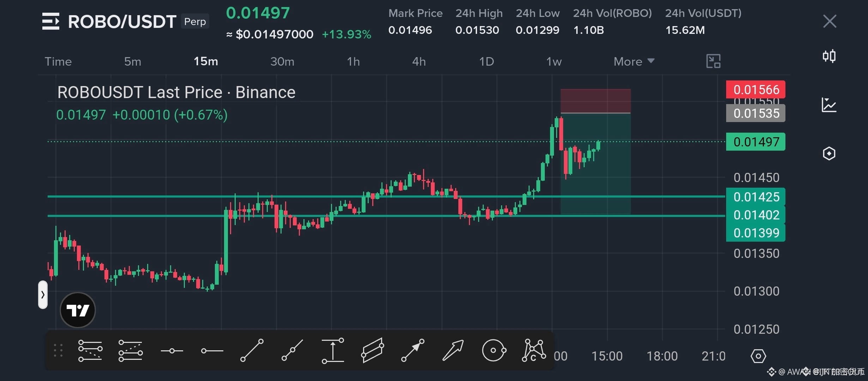Click the 0.01402 horizontal line label
Image resolution: width=868 pixels, height=381 pixels.
[x=756, y=215]
